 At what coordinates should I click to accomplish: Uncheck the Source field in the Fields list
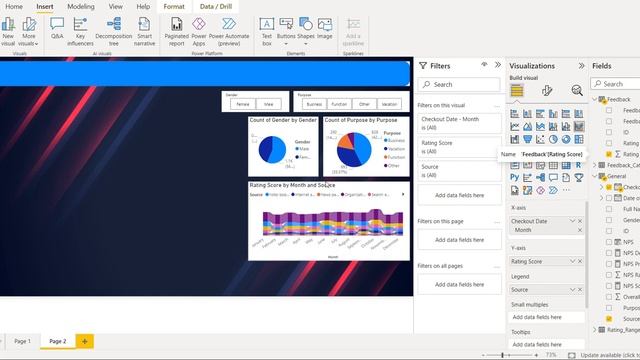click(609, 318)
